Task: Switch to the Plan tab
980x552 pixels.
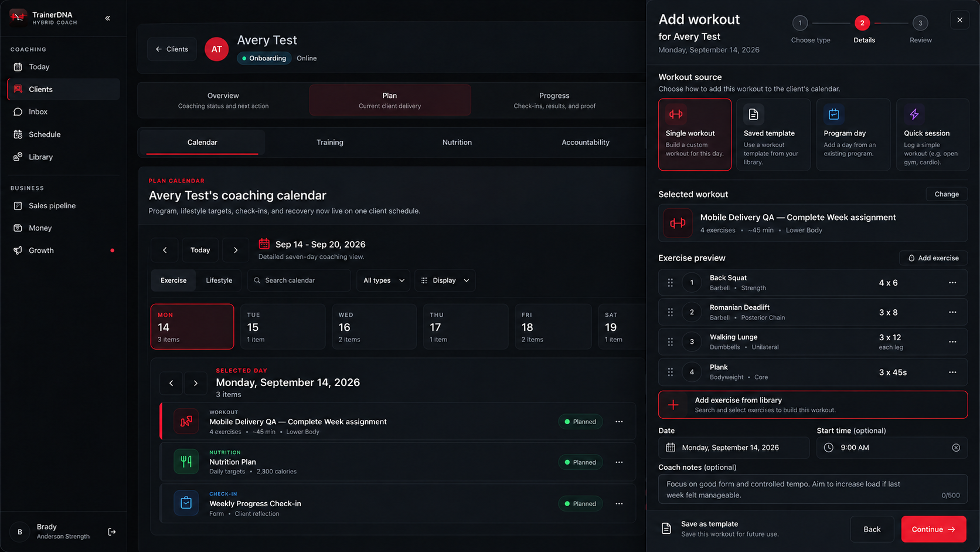Action: 390,100
